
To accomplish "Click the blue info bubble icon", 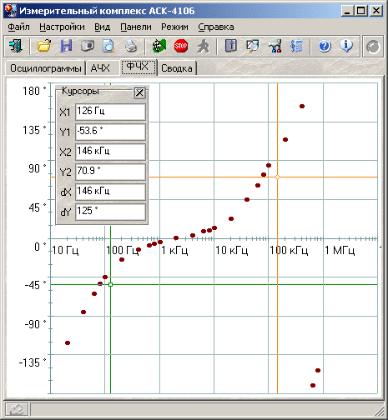I will click(346, 46).
